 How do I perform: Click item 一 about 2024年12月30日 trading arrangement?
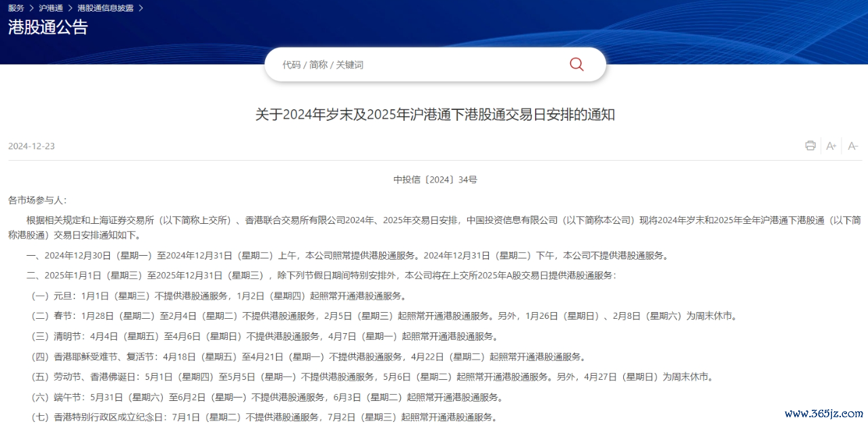347,256
